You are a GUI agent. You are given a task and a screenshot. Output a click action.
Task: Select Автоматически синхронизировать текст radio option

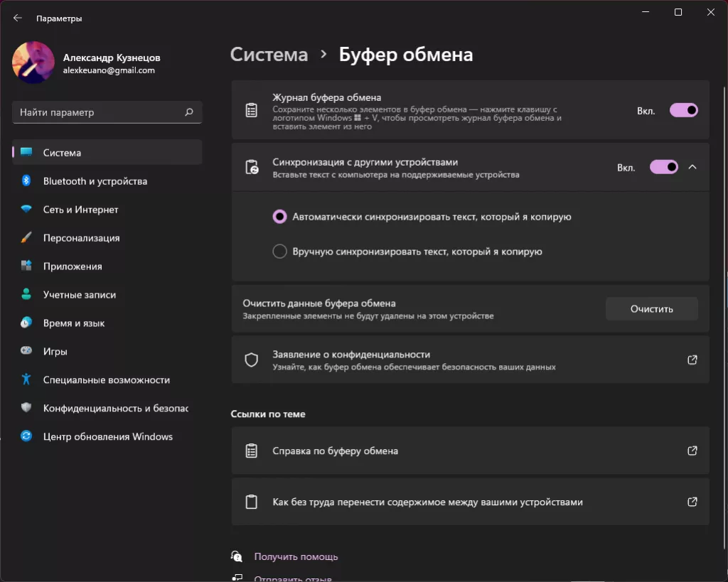point(280,217)
